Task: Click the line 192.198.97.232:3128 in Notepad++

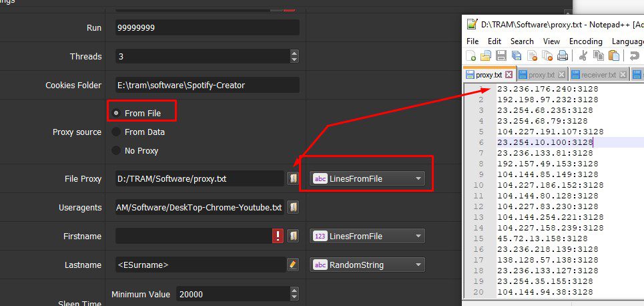Action: coord(547,100)
